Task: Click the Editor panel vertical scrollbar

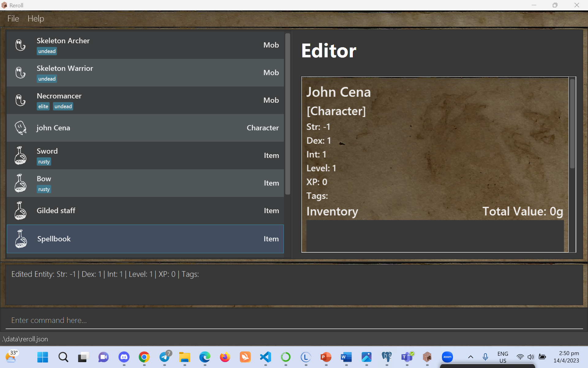Action: (x=572, y=123)
